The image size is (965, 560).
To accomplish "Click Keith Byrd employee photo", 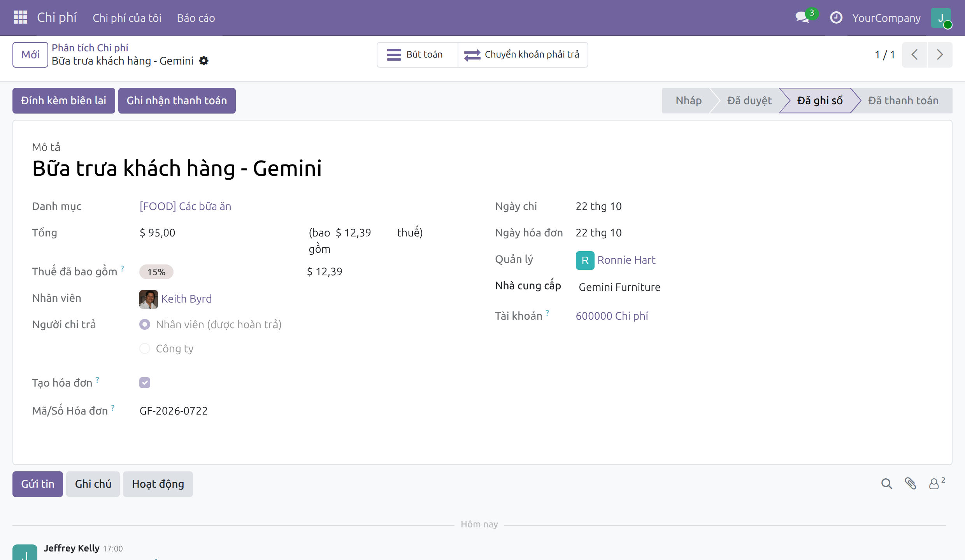I will (x=148, y=299).
